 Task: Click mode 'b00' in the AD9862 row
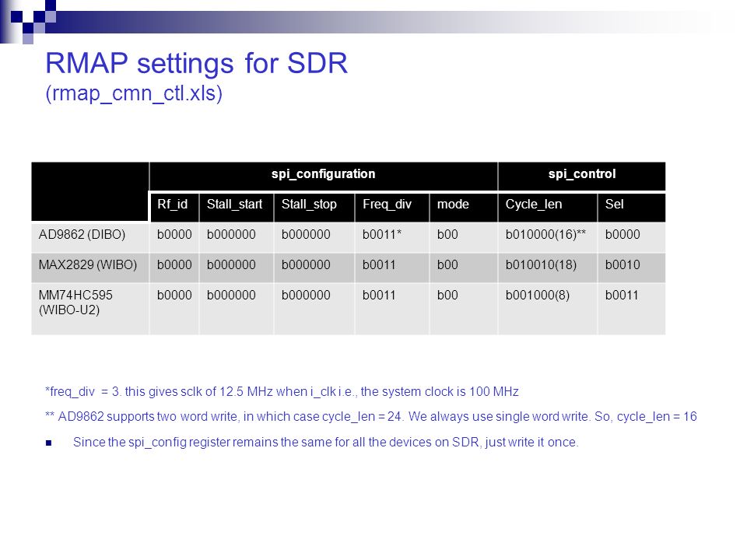point(447,235)
